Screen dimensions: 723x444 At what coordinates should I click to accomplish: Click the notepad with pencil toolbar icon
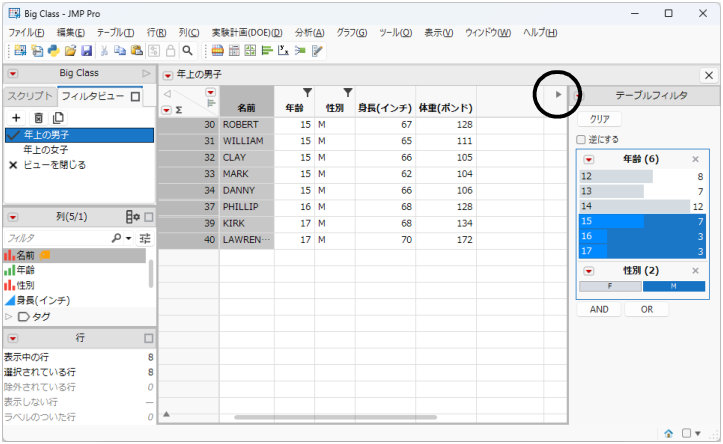tap(317, 51)
